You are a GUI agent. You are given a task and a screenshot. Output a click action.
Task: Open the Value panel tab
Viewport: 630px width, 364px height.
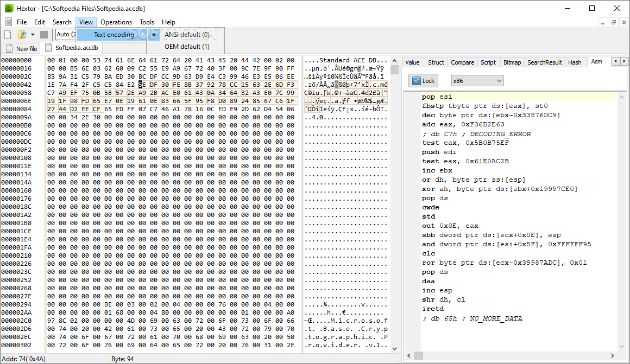412,62
